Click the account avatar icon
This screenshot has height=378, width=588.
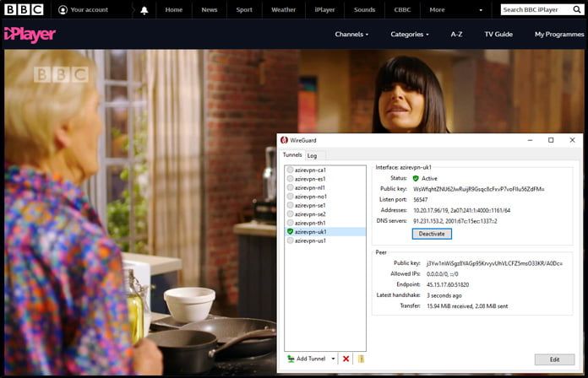coord(63,10)
